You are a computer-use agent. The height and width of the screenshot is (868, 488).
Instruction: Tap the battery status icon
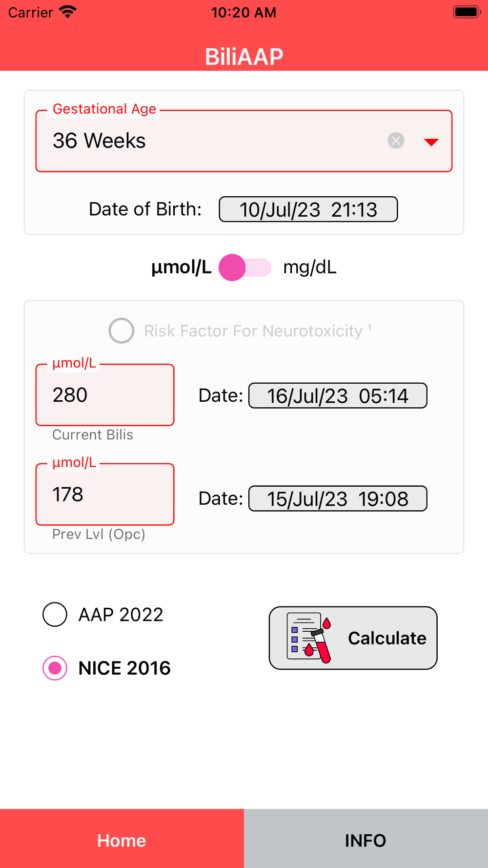tap(467, 12)
